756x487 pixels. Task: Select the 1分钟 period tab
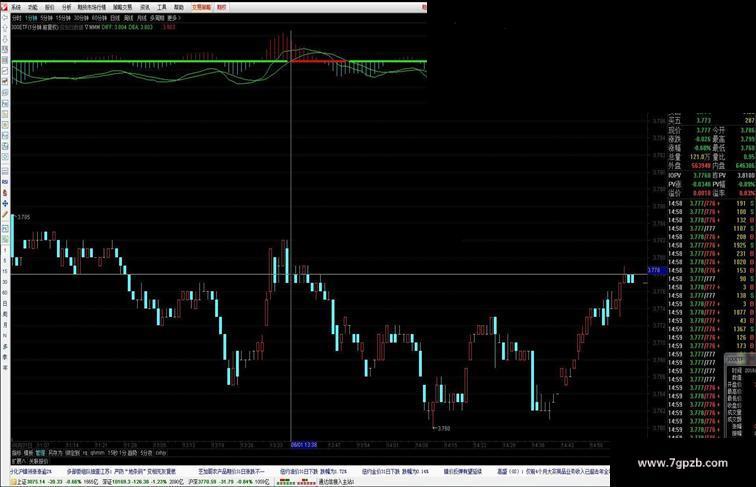[31, 18]
